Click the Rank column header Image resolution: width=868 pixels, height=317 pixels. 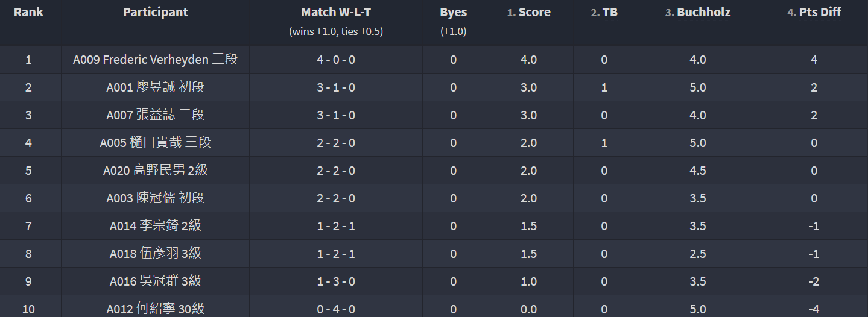click(x=28, y=12)
